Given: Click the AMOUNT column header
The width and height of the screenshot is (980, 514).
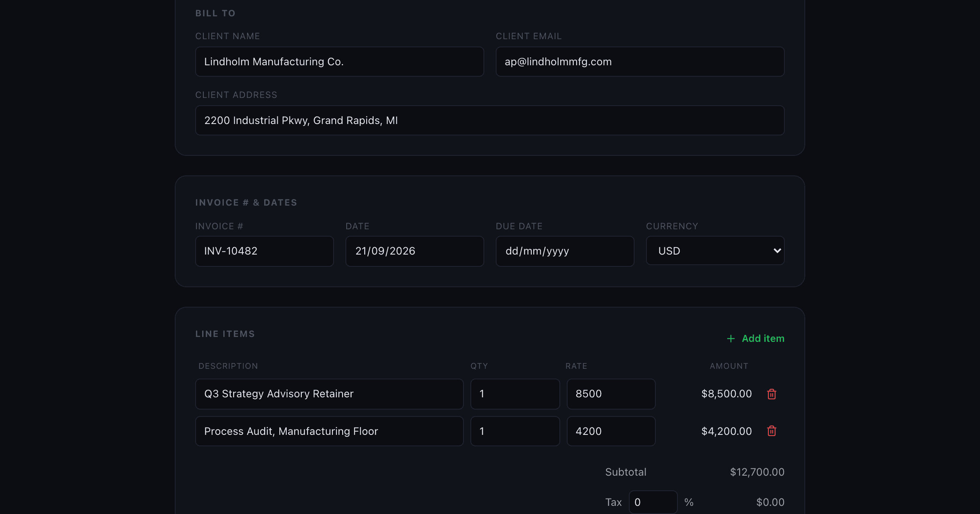Looking at the screenshot, I should pos(729,366).
